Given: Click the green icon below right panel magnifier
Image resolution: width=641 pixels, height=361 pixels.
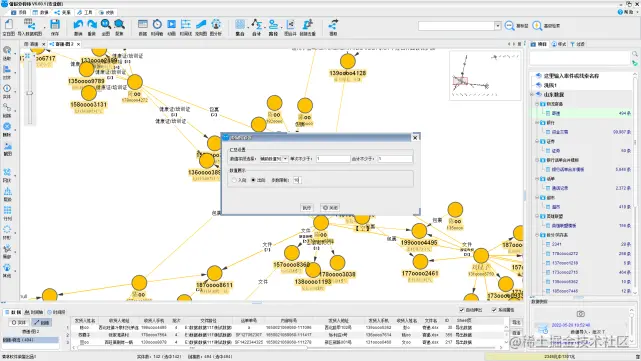Looking at the screenshot, I should coord(634,63).
